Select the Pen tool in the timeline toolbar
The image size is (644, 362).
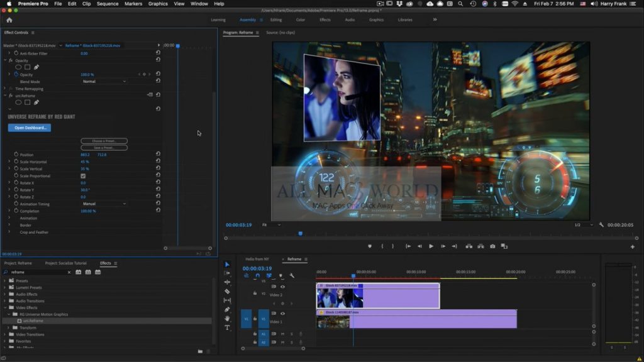point(227,309)
